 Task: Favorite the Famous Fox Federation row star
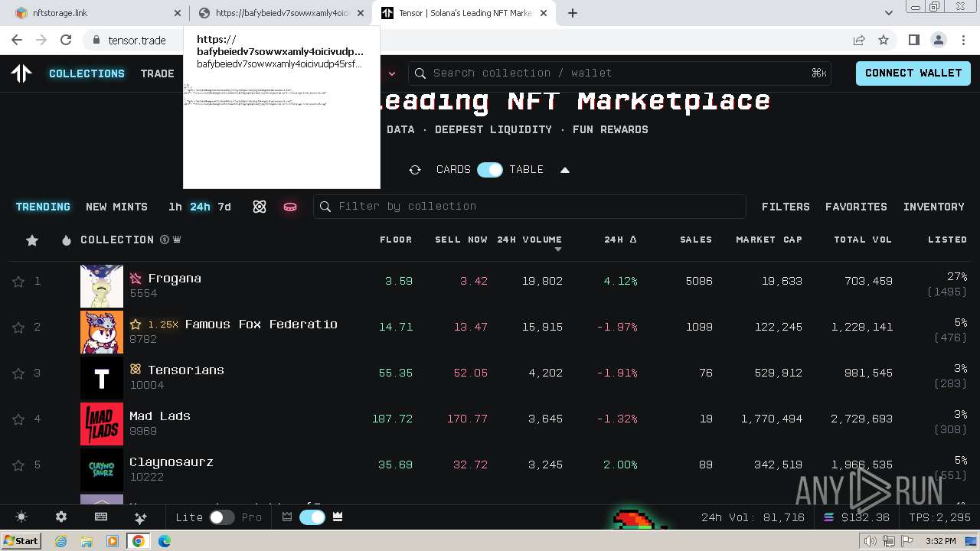(18, 328)
